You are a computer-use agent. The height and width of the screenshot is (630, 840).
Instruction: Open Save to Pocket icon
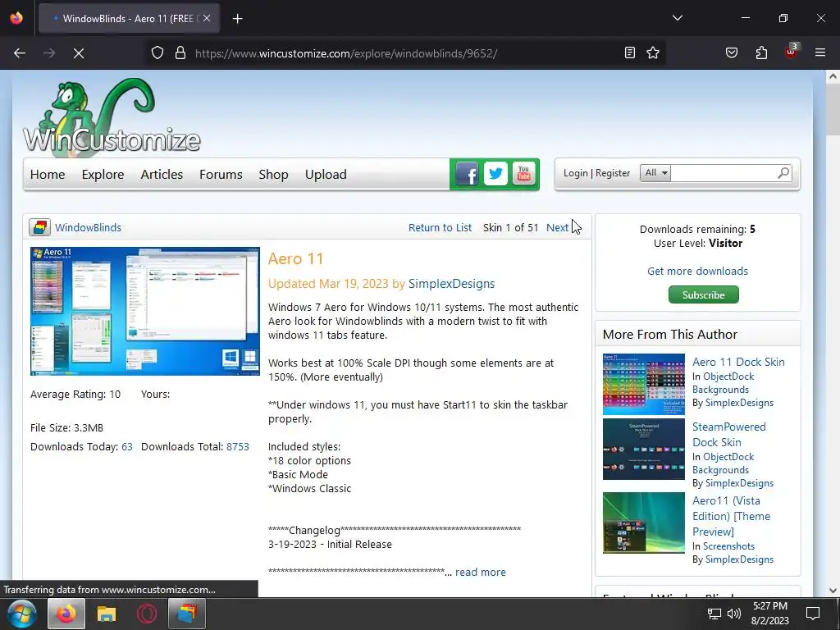tap(731, 52)
